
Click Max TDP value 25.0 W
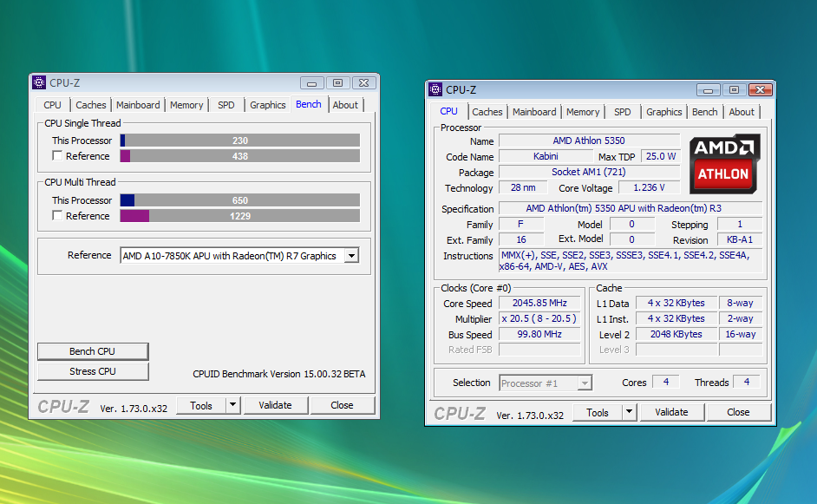click(661, 156)
